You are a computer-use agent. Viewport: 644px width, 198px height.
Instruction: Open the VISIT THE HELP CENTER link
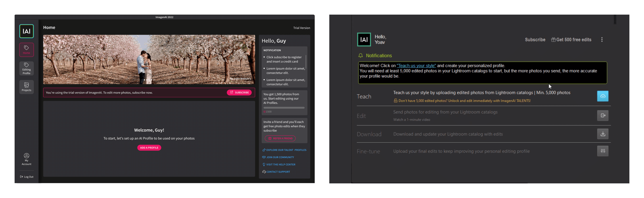(x=281, y=164)
